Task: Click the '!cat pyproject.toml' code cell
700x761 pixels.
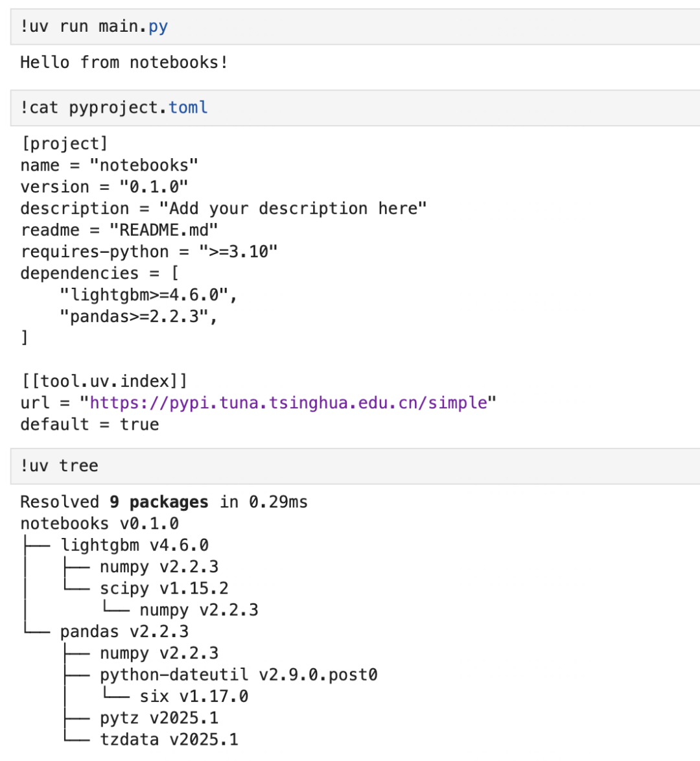Action: click(114, 108)
